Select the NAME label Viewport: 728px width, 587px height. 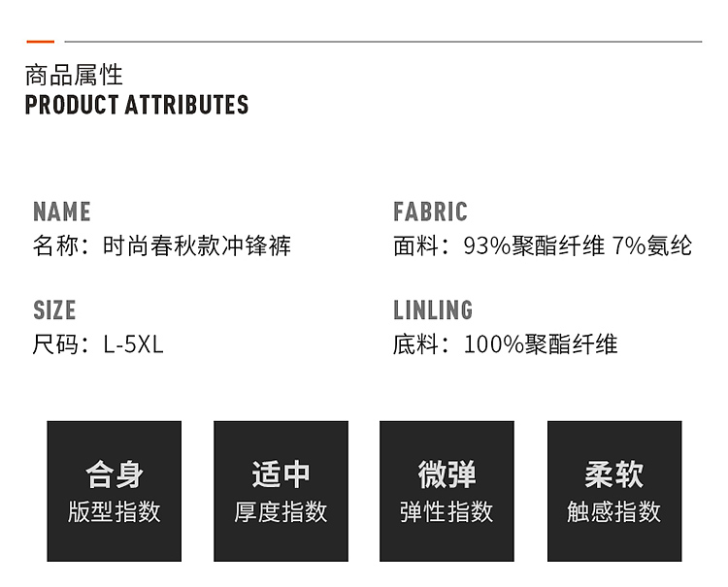tap(62, 212)
